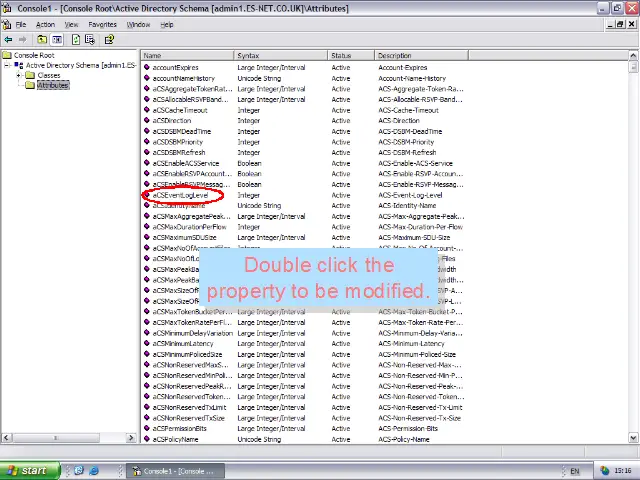This screenshot has height=480, width=640.
Task: Click the Export List toolbar icon
Action: [x=90, y=40]
